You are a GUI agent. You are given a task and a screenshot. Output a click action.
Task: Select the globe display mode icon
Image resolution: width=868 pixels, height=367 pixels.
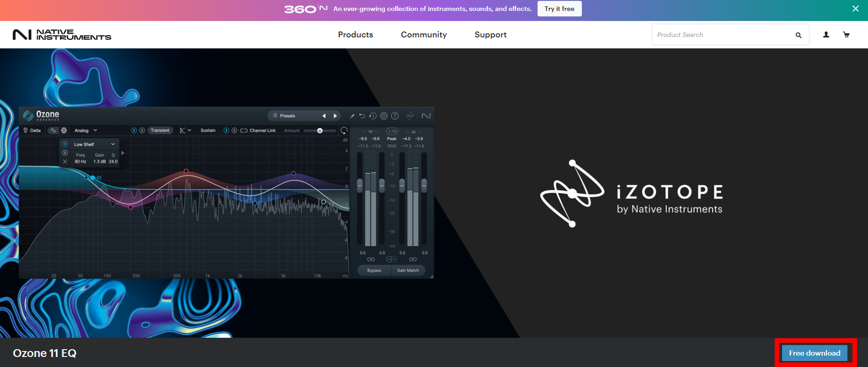pos(64,131)
